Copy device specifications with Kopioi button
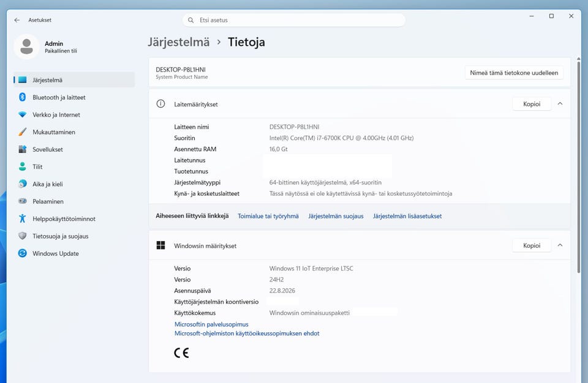 pyautogui.click(x=532, y=104)
